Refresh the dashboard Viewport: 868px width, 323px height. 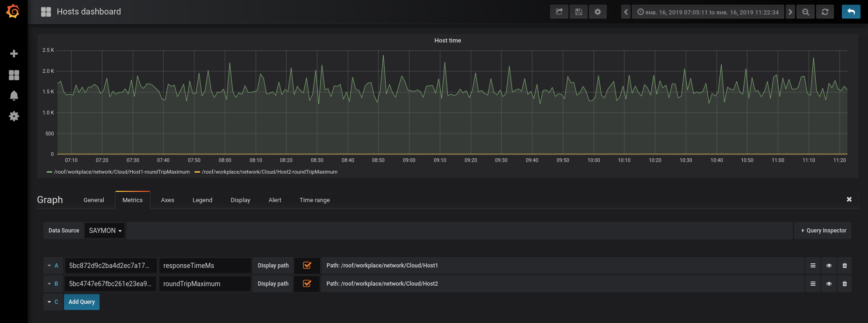825,12
